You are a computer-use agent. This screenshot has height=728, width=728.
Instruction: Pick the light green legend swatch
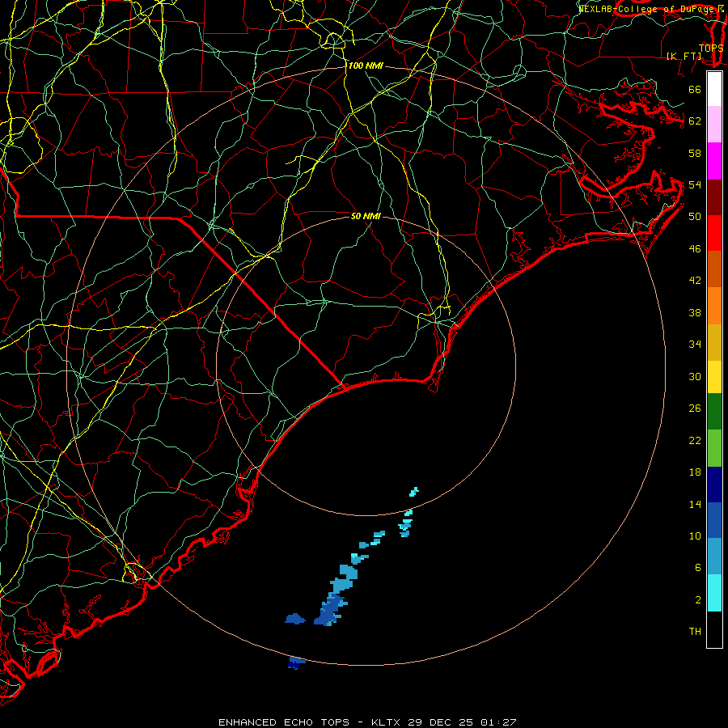click(x=714, y=448)
